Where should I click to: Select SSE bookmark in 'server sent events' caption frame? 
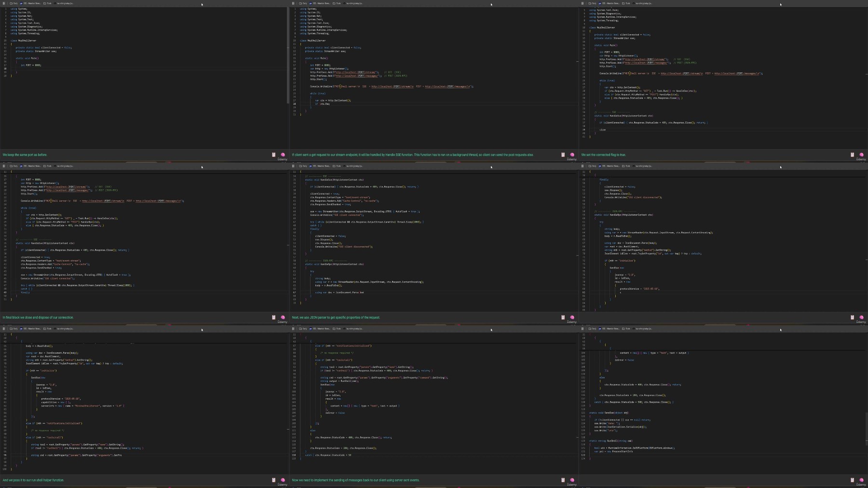pyautogui.click(x=320, y=329)
